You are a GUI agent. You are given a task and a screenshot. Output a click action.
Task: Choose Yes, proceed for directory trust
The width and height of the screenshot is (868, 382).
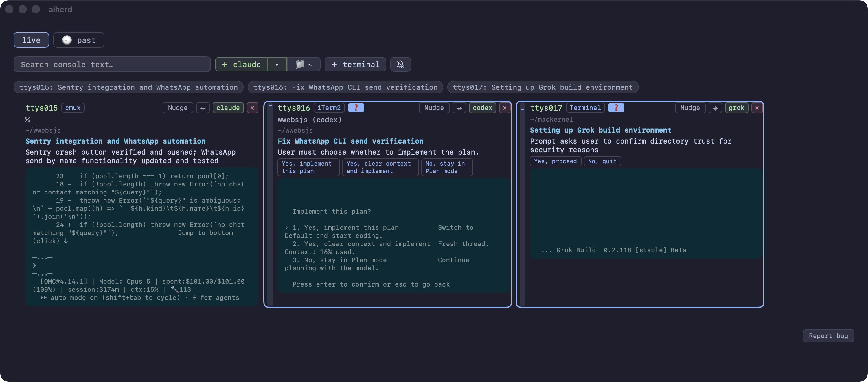555,161
